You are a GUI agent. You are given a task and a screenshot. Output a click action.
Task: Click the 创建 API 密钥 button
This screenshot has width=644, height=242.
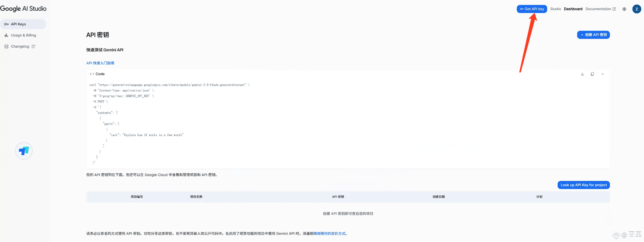593,35
